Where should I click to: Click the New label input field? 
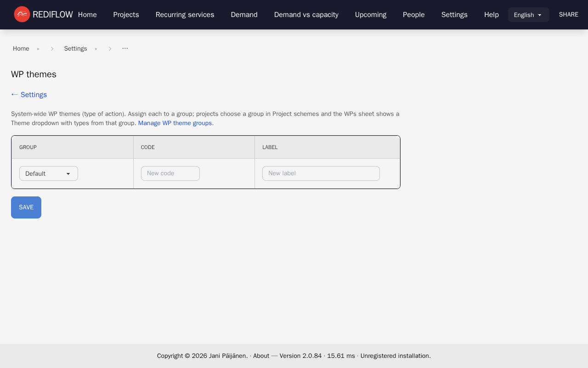tap(321, 173)
